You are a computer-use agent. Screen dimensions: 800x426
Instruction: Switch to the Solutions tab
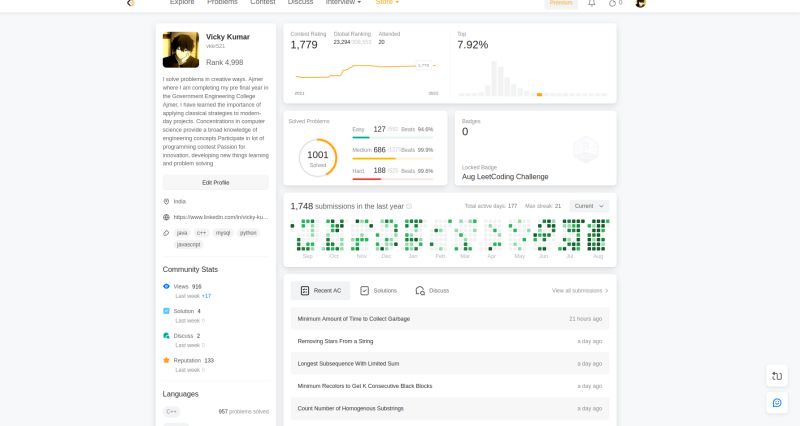(378, 290)
